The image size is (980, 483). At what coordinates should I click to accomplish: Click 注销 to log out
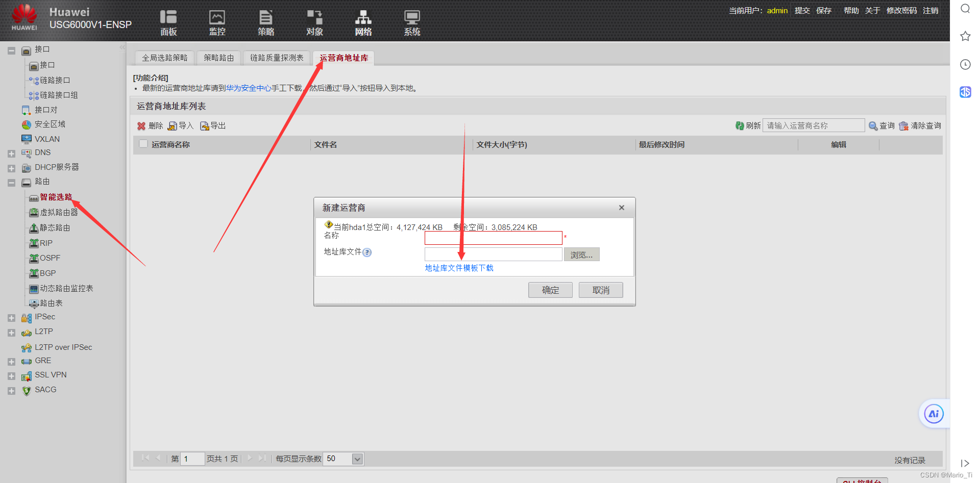[x=930, y=10]
